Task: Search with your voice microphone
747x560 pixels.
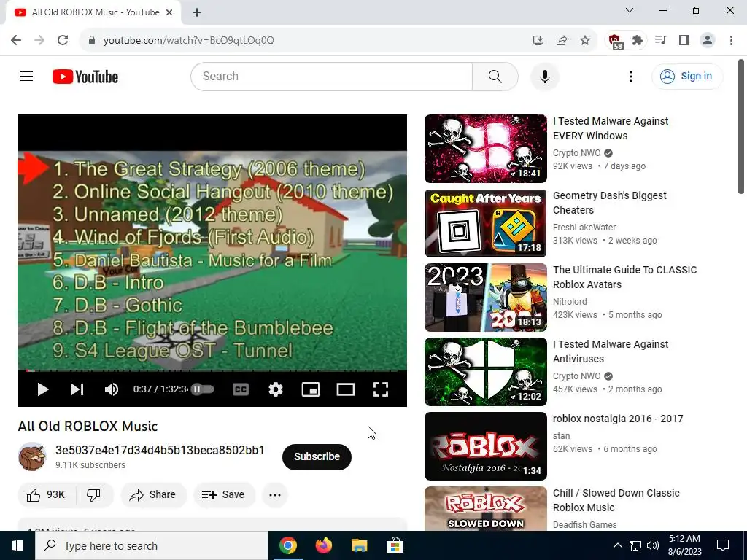Action: (x=544, y=76)
